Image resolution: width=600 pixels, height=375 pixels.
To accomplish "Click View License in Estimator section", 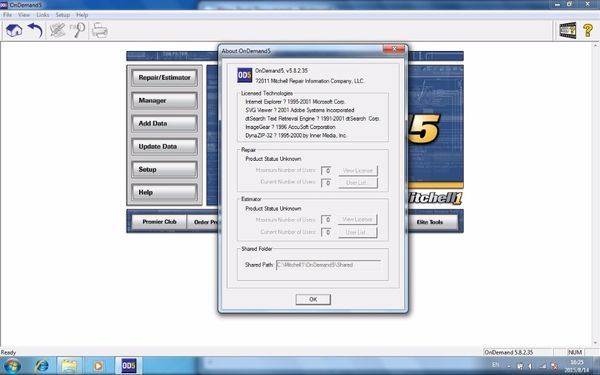I will tap(357, 220).
